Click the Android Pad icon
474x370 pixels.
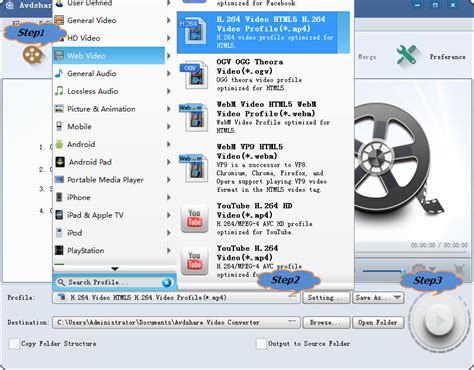(60, 162)
